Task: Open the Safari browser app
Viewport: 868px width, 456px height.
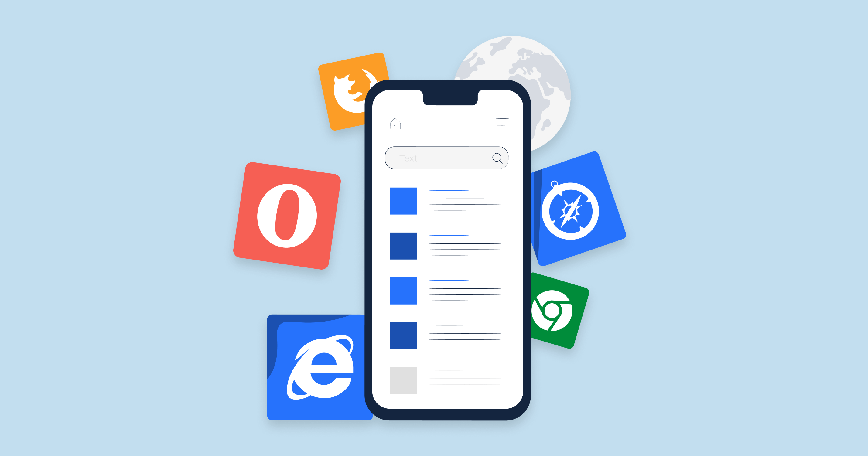Action: coord(563,218)
